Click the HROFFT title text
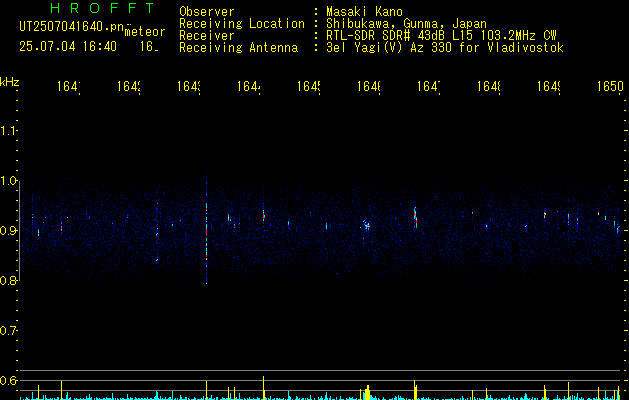 (x=102, y=8)
